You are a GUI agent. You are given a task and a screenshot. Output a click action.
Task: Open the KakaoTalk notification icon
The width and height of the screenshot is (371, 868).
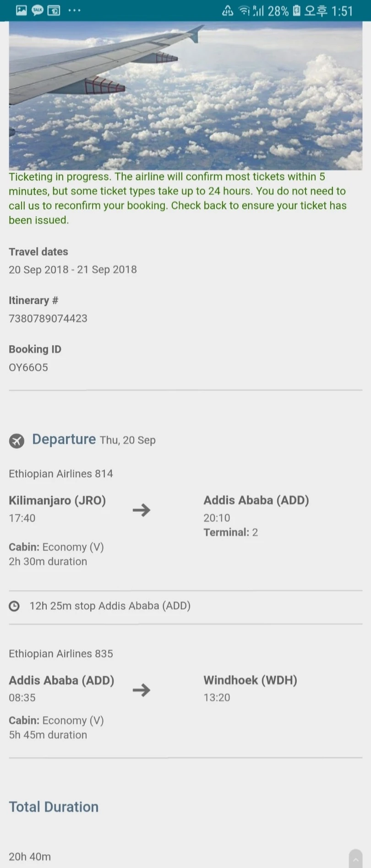coord(38,11)
